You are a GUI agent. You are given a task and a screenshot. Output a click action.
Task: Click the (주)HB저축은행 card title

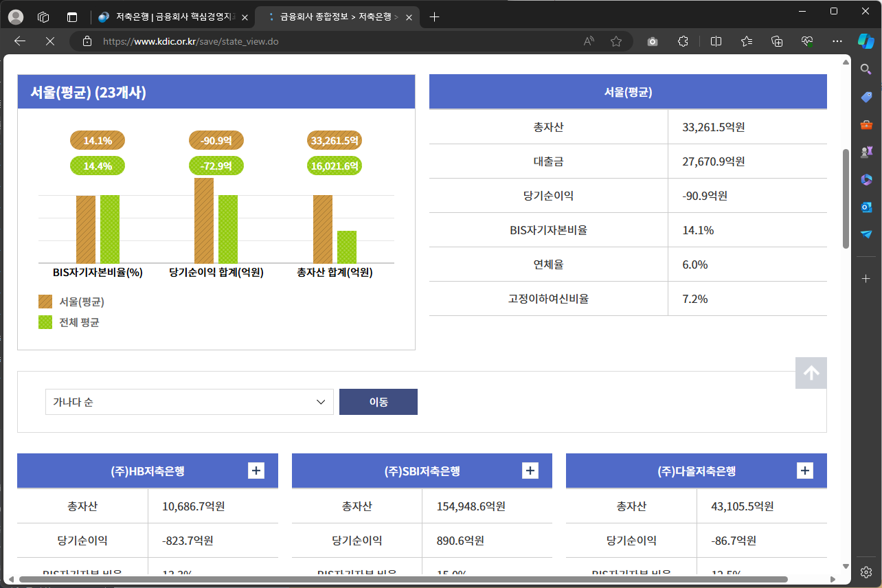point(147,471)
